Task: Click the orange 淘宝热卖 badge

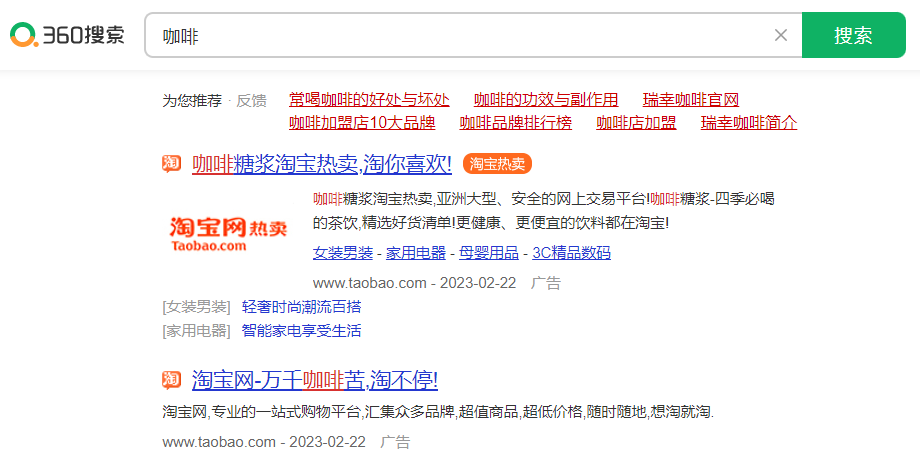Action: [x=497, y=164]
